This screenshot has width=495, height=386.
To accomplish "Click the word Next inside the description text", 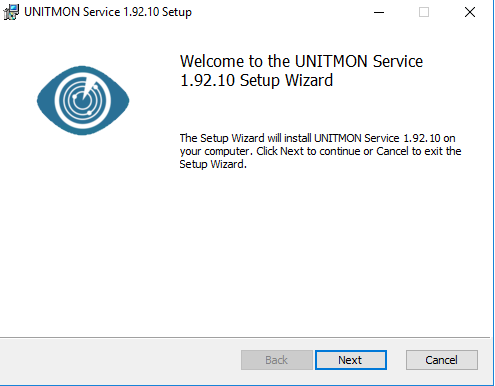I will (292, 151).
